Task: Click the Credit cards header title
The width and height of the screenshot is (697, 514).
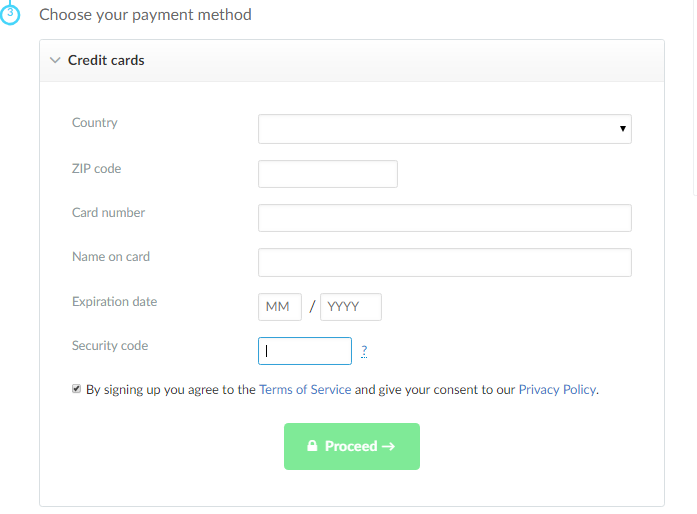Action: (x=106, y=60)
